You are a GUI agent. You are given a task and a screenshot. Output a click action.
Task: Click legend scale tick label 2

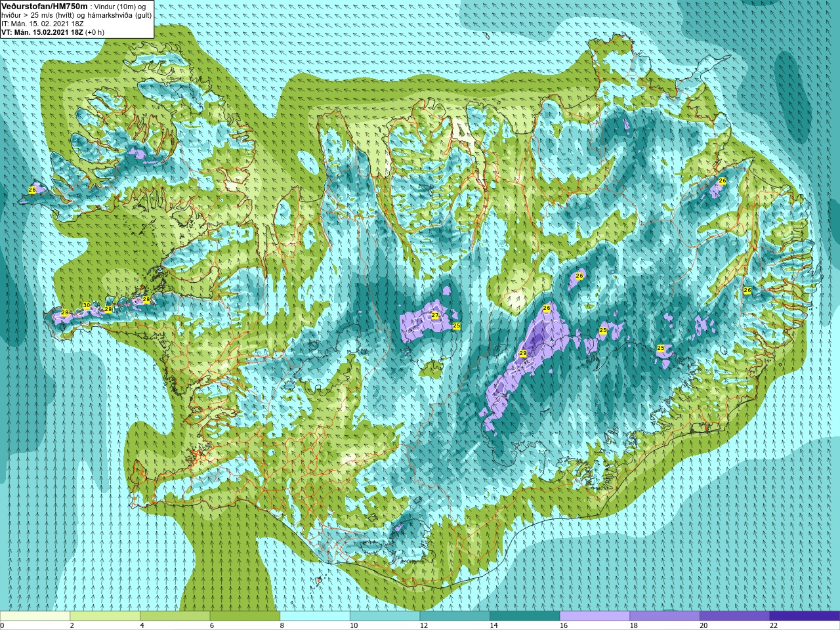click(72, 625)
